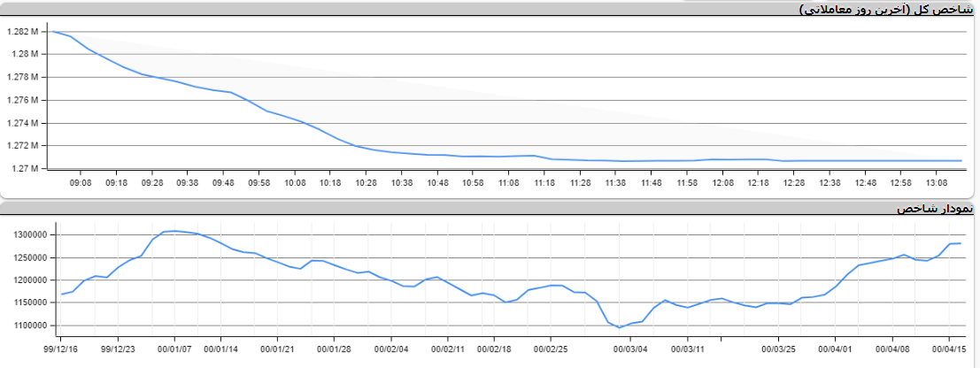Select the 1.27 M y-axis label

point(25,168)
